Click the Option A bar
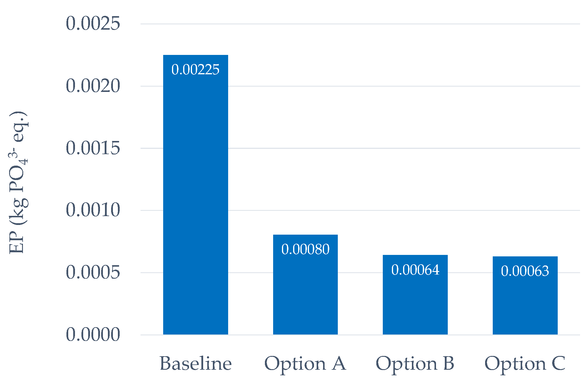 coord(305,285)
